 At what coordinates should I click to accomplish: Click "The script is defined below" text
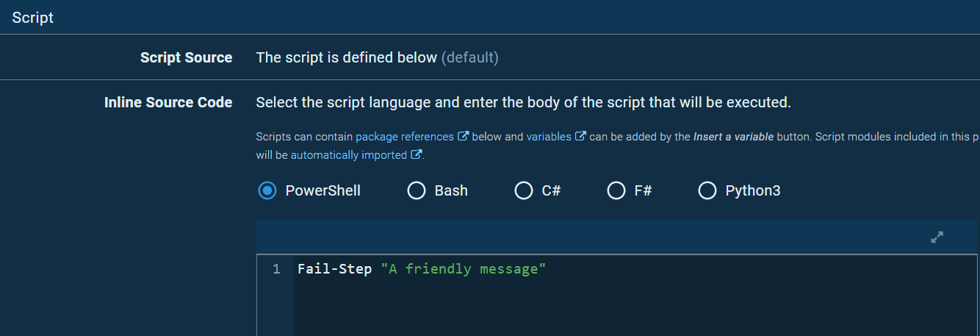tap(346, 57)
